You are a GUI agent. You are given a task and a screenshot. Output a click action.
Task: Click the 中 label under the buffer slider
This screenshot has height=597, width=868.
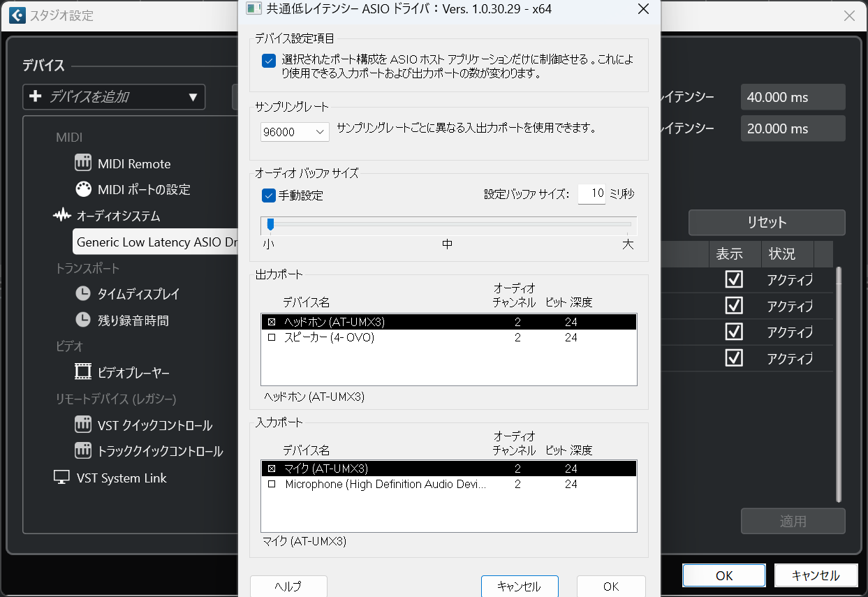click(448, 245)
